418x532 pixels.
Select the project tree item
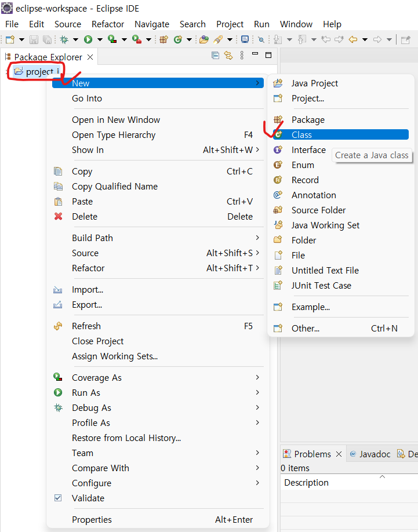pyautogui.click(x=37, y=72)
